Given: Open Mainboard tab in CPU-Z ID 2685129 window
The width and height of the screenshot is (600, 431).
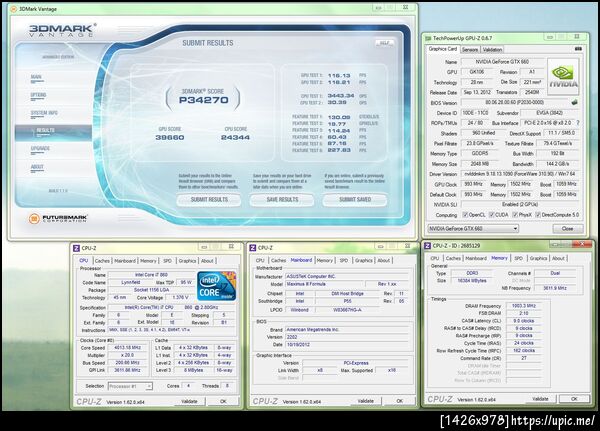Looking at the screenshot, I should tap(476, 258).
